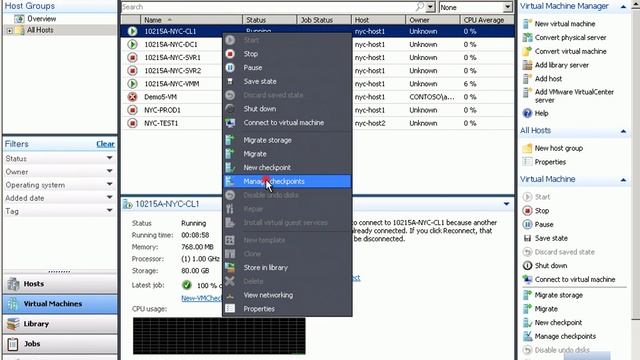This screenshot has width=640, height=360.
Task: Click the Add host icon in actions pane
Action: [x=527, y=79]
